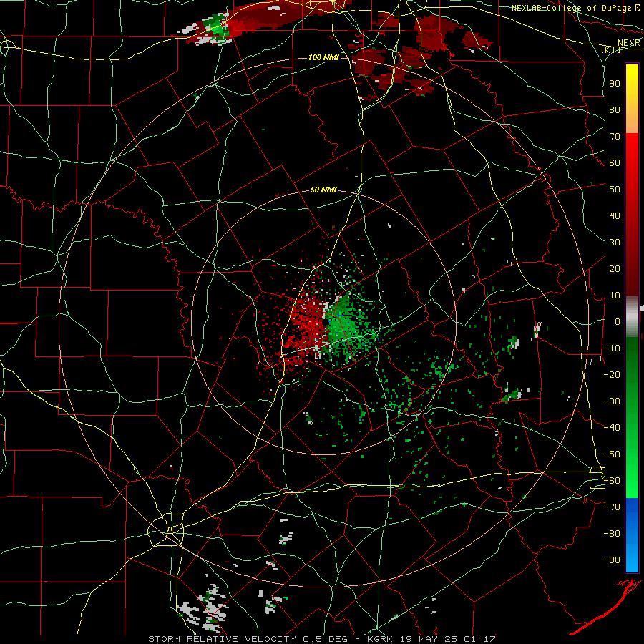Click the "NEXR" label above the color scale
Viewport: 644px width, 644px height.
[x=629, y=43]
